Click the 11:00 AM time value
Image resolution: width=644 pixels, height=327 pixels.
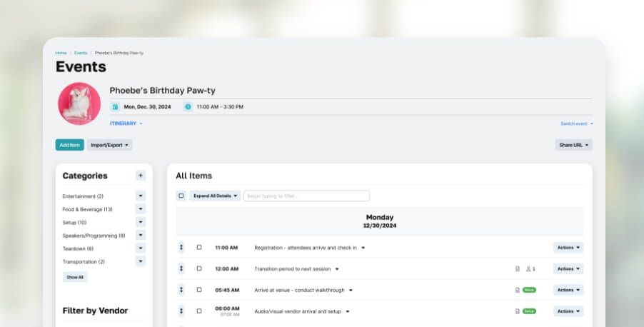pos(226,248)
